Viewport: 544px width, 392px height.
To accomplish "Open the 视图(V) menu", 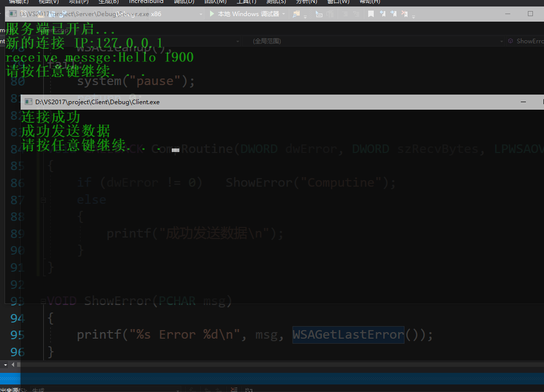I will pyautogui.click(x=48, y=2).
